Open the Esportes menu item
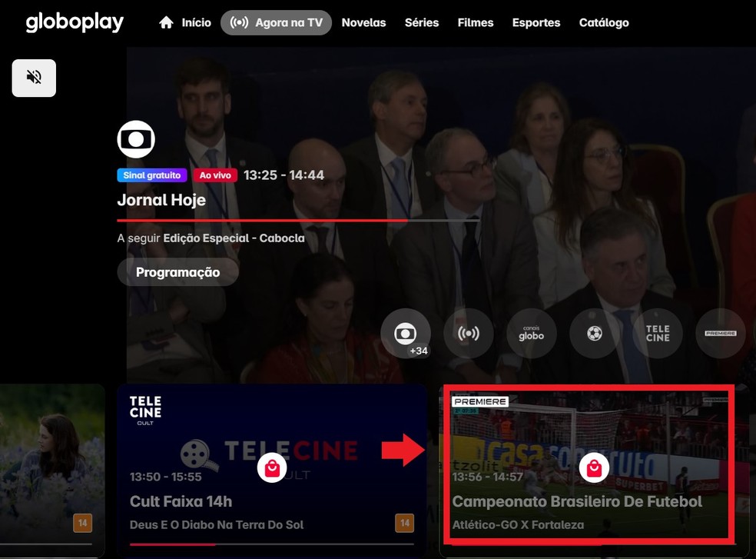The image size is (756, 559). point(535,22)
